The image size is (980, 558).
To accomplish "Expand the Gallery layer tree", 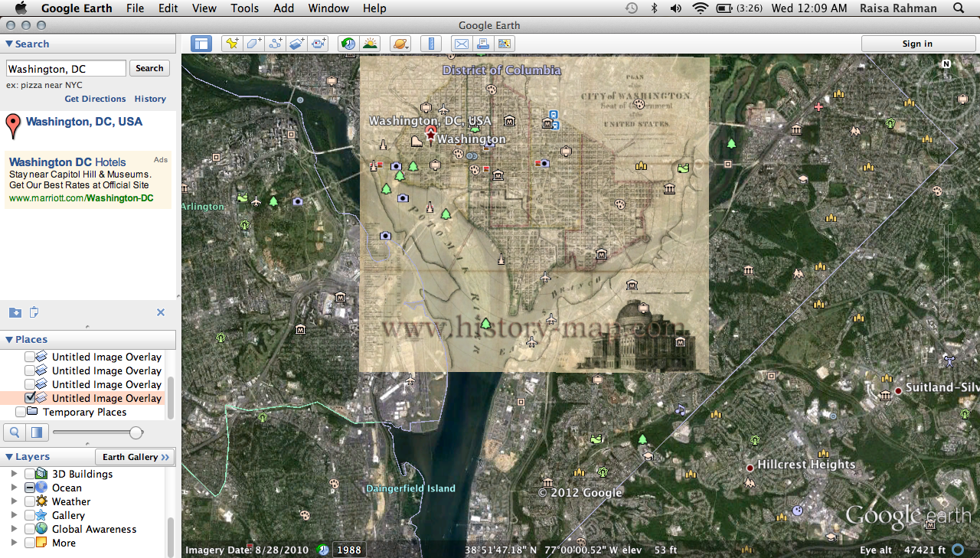I will (14, 515).
